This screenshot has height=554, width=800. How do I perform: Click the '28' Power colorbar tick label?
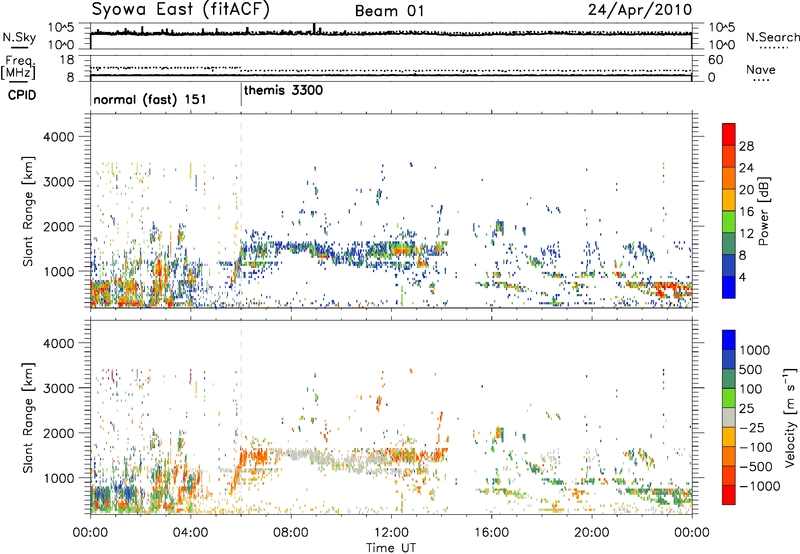[x=746, y=146]
